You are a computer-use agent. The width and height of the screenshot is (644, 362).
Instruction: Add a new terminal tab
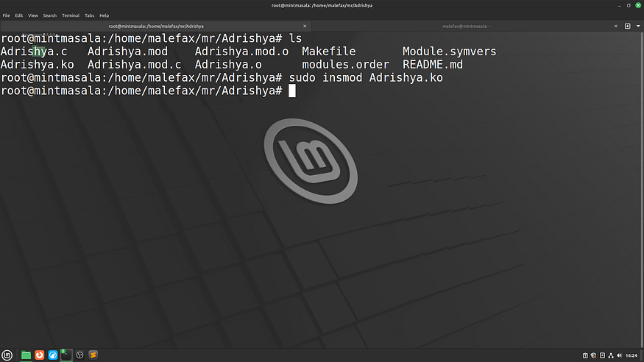coord(628,26)
